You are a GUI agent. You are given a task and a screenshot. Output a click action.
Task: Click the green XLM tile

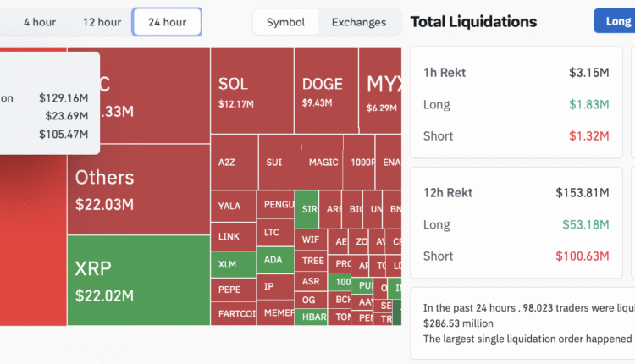[231, 264]
